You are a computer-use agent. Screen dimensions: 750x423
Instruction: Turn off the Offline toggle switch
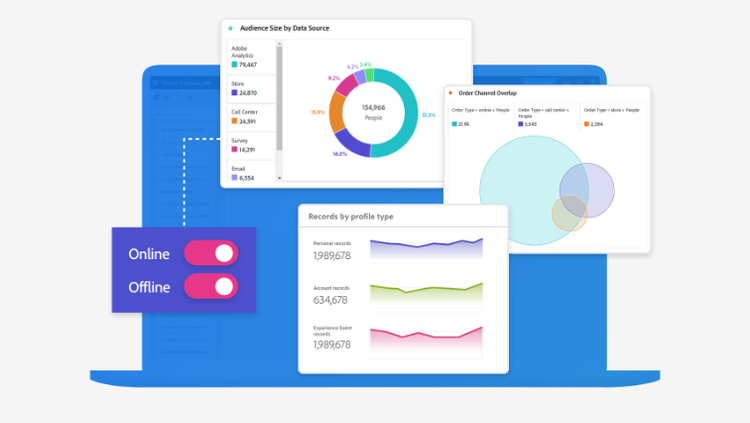211,286
